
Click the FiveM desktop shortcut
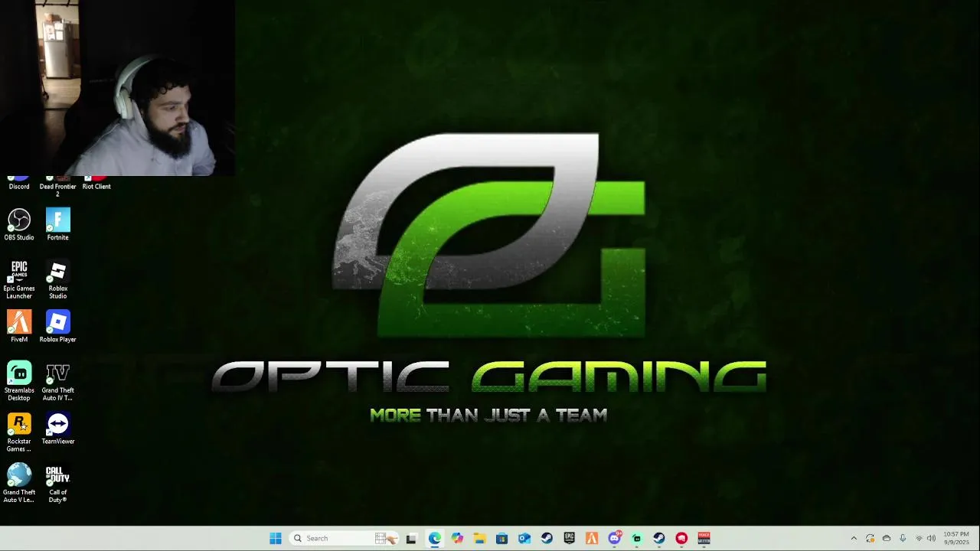tap(19, 327)
